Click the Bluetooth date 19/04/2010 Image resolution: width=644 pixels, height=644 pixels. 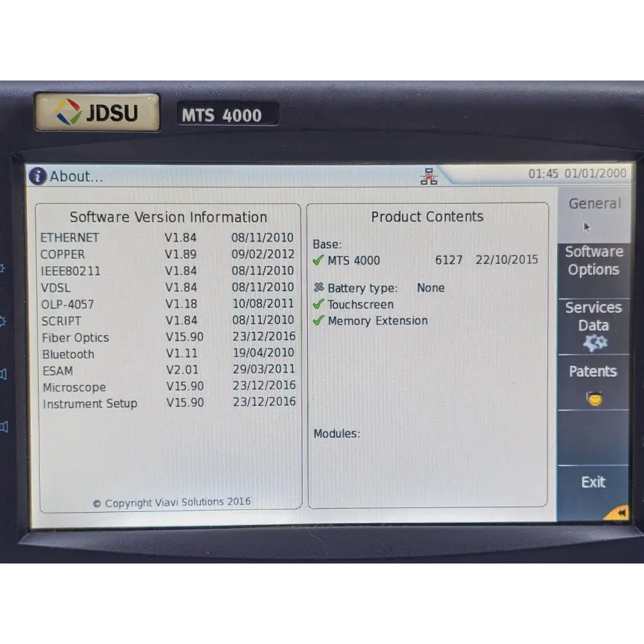[263, 353]
